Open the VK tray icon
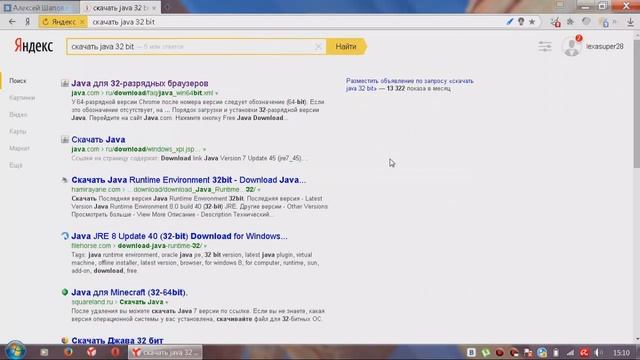 tap(471, 353)
